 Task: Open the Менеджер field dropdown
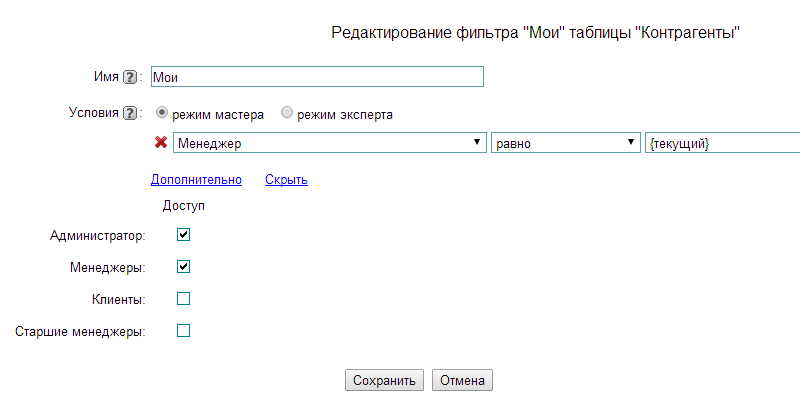tap(330, 143)
